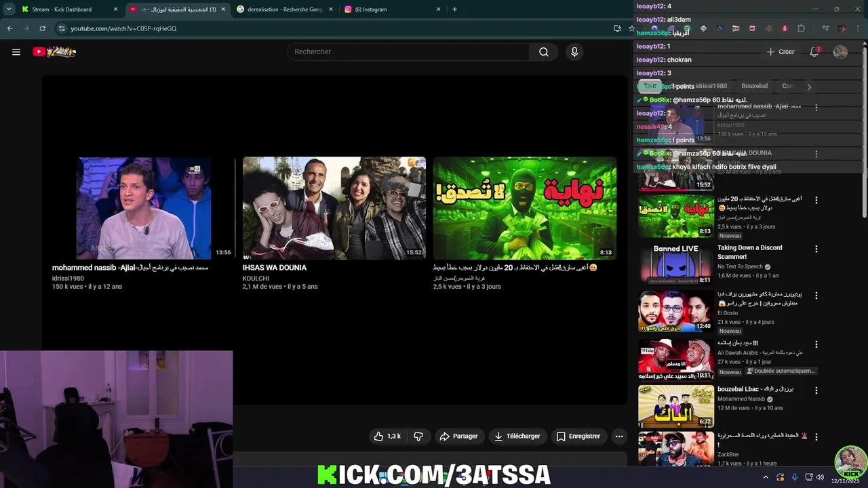Image resolution: width=868 pixels, height=488 pixels.
Task: Open the Chrome extensions puzzle icon
Action: [x=801, y=28]
